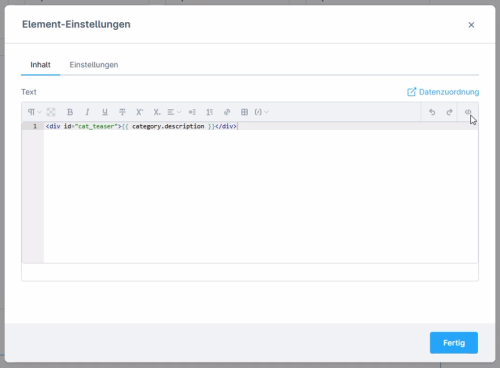
Task: Insert a numbered list
Action: [x=209, y=112]
